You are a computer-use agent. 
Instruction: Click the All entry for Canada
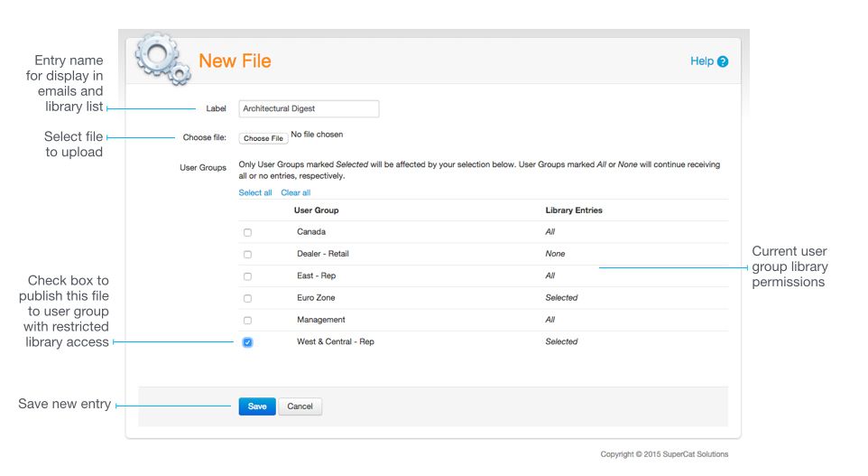coord(549,231)
